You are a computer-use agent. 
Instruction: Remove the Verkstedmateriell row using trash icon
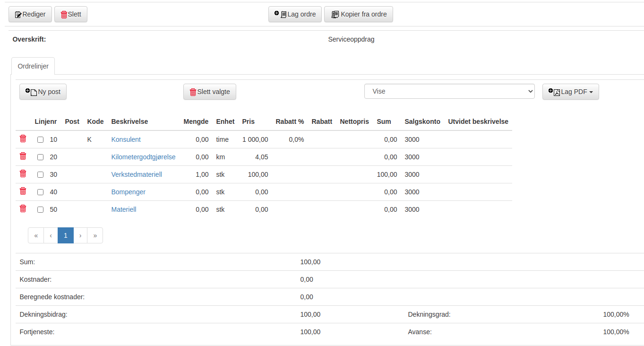tap(23, 173)
